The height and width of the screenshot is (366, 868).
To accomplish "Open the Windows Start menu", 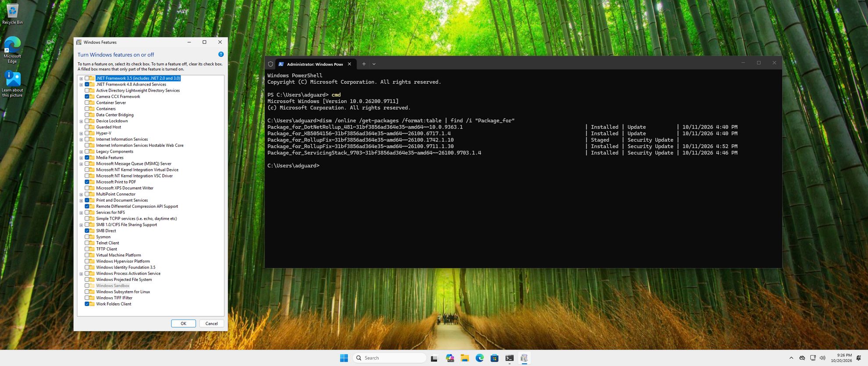I will [x=344, y=358].
